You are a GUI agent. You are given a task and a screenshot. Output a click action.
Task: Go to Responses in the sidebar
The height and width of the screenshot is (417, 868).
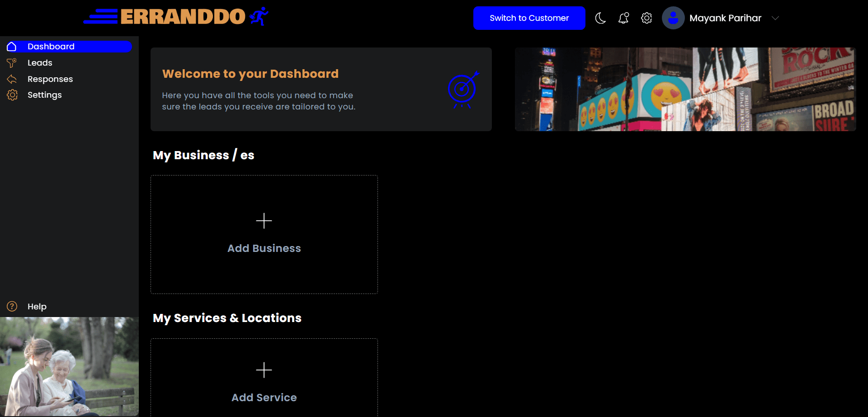[50, 79]
